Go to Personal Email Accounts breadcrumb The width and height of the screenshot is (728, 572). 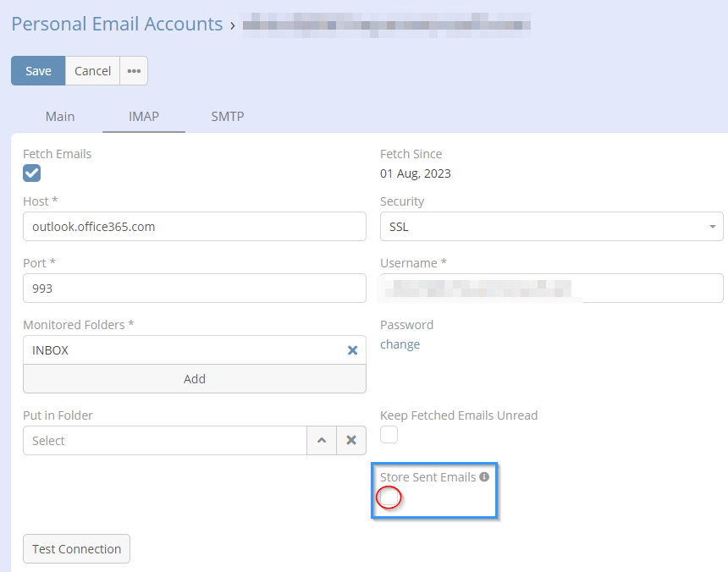click(x=117, y=24)
